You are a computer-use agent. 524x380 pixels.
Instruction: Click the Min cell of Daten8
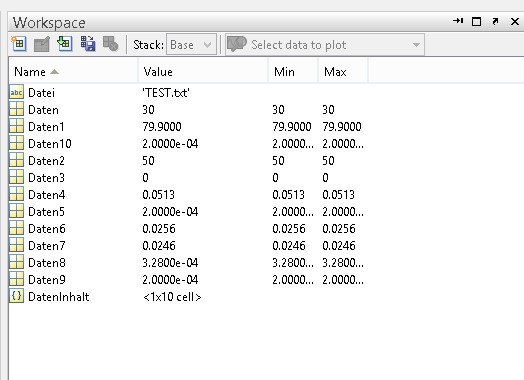293,263
